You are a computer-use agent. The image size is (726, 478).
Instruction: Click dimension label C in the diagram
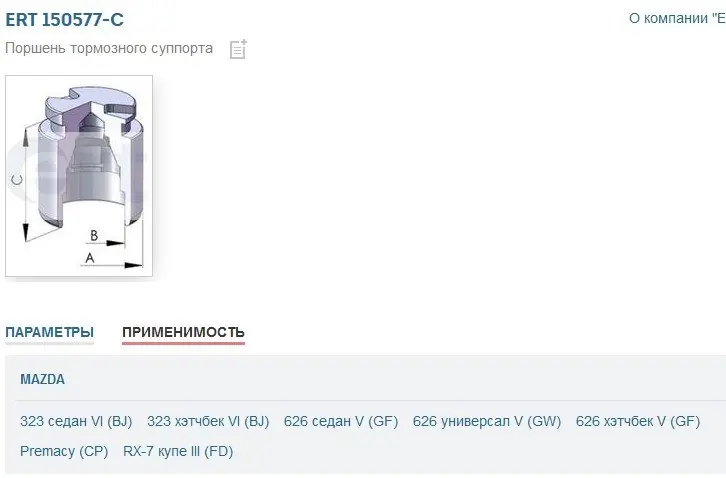pyautogui.click(x=17, y=180)
